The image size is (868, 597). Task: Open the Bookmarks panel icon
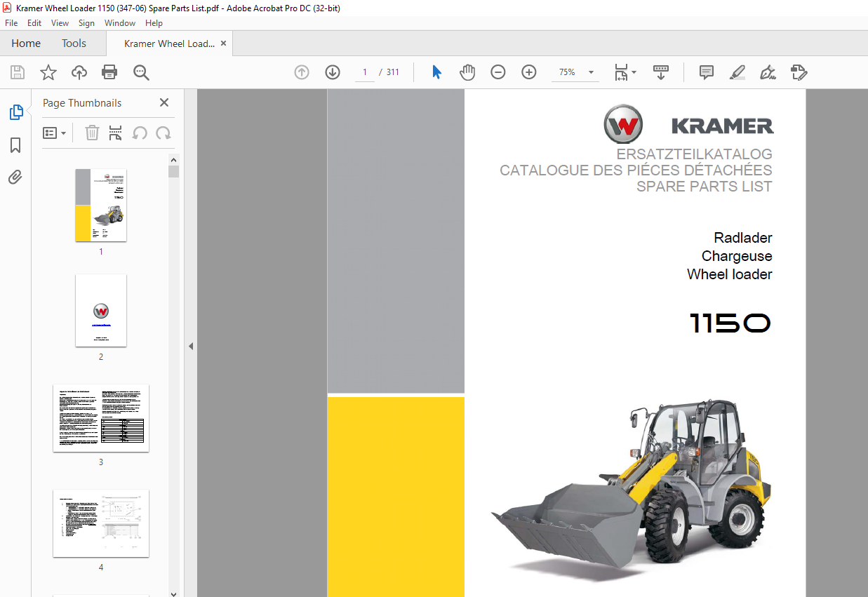click(15, 145)
